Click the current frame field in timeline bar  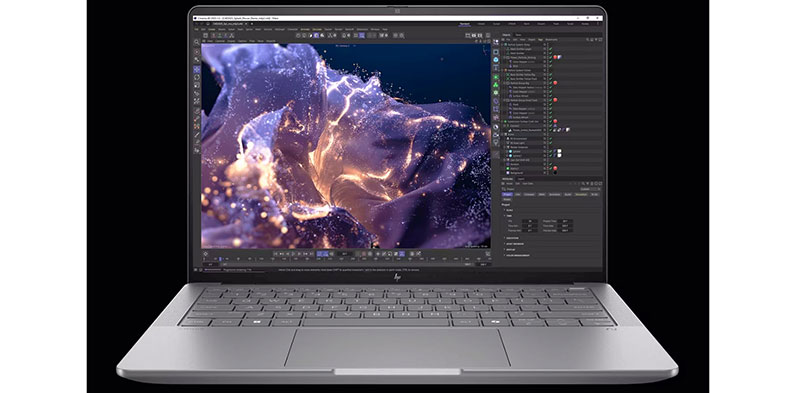point(344,254)
